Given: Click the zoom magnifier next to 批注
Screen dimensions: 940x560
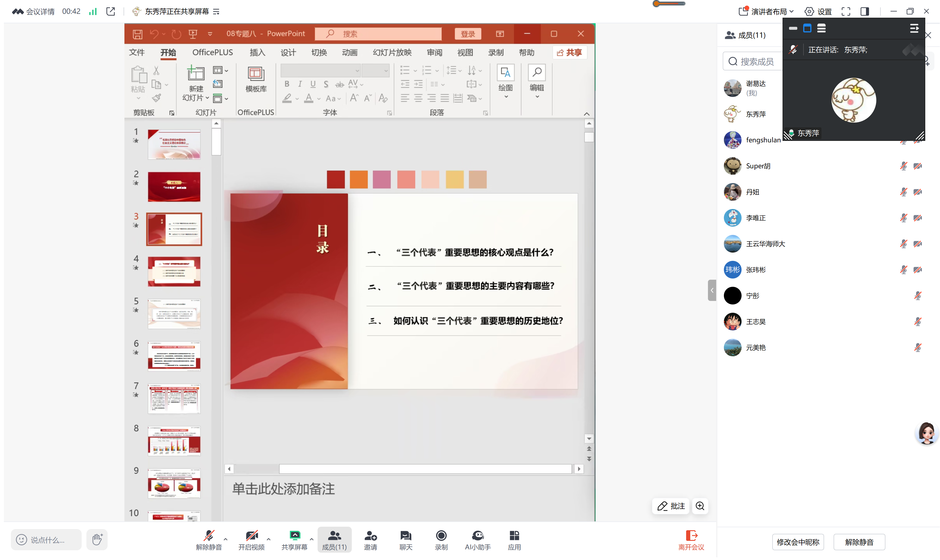Looking at the screenshot, I should [700, 506].
